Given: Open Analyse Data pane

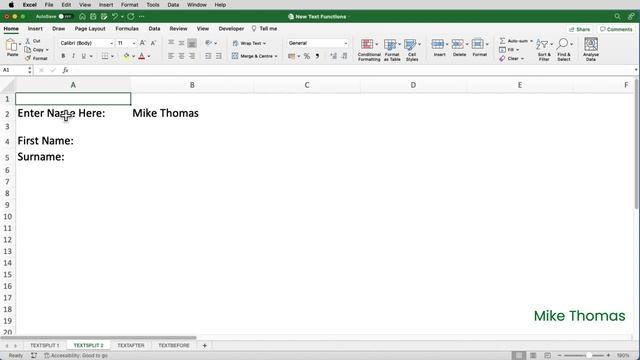Looking at the screenshot, I should tap(591, 49).
